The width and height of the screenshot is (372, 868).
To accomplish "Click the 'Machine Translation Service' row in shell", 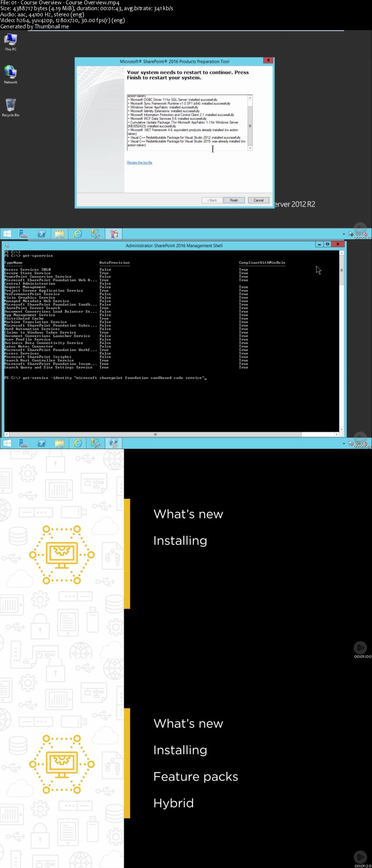I will [x=126, y=322].
